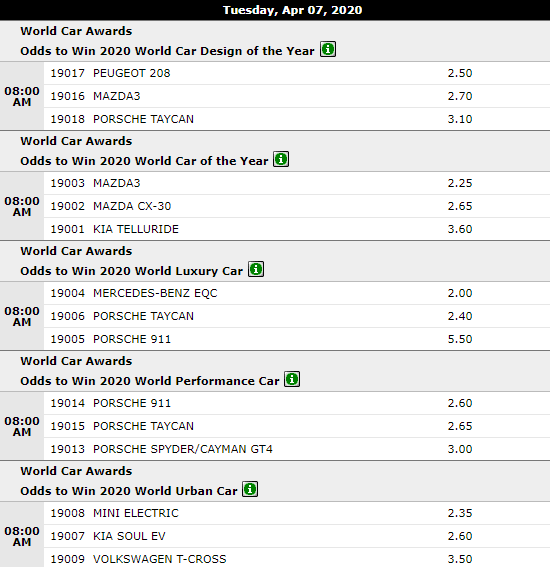Click the Tuesday, Apr 07, 2020 date header
The width and height of the screenshot is (550, 567).
coord(292,10)
